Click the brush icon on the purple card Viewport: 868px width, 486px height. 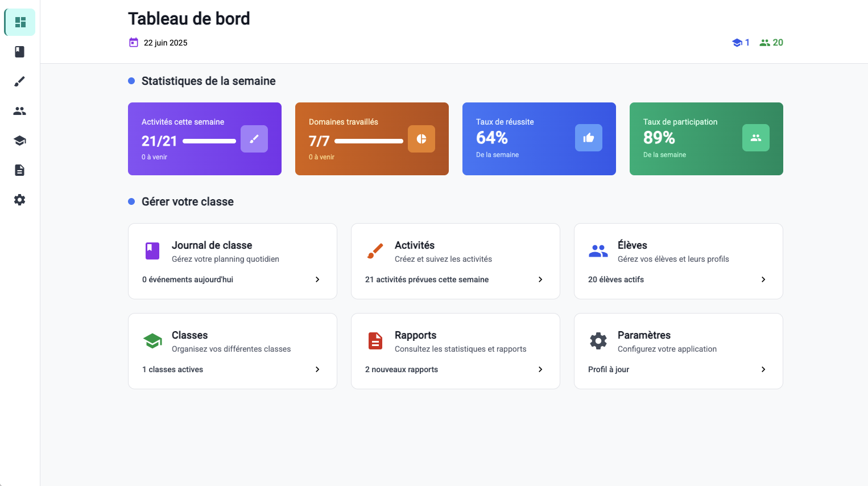[x=254, y=139]
